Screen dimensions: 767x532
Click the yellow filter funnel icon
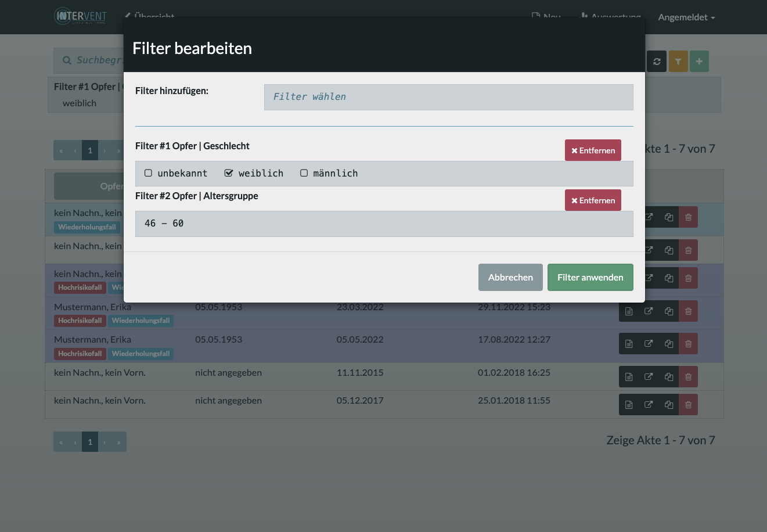point(678,61)
